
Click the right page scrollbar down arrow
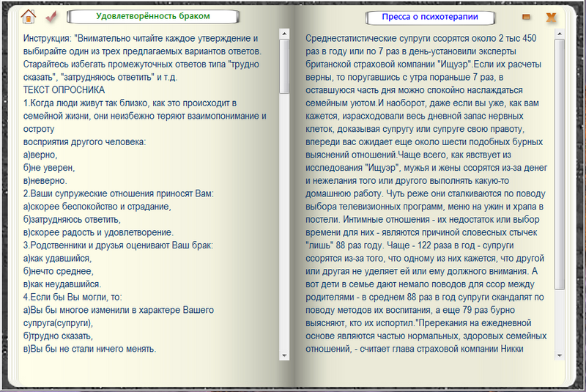[x=560, y=355]
